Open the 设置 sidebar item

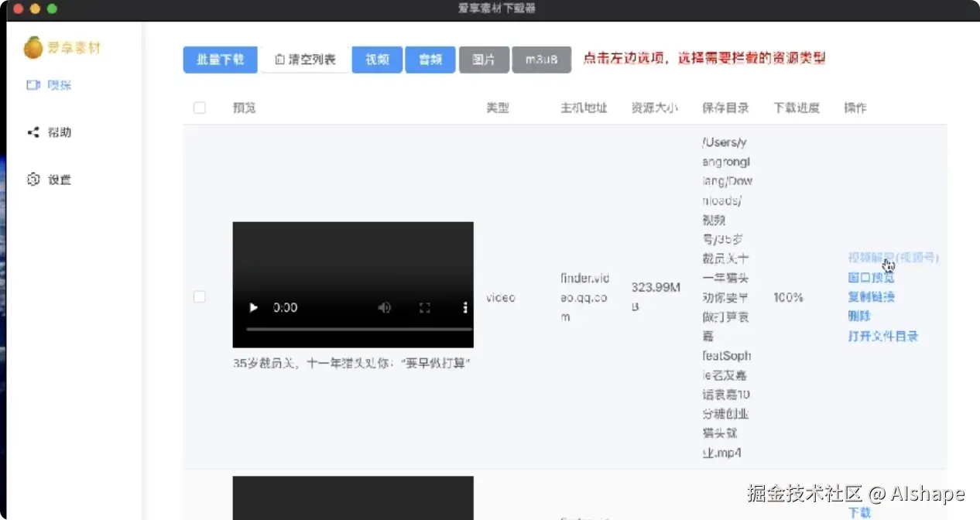coord(50,180)
